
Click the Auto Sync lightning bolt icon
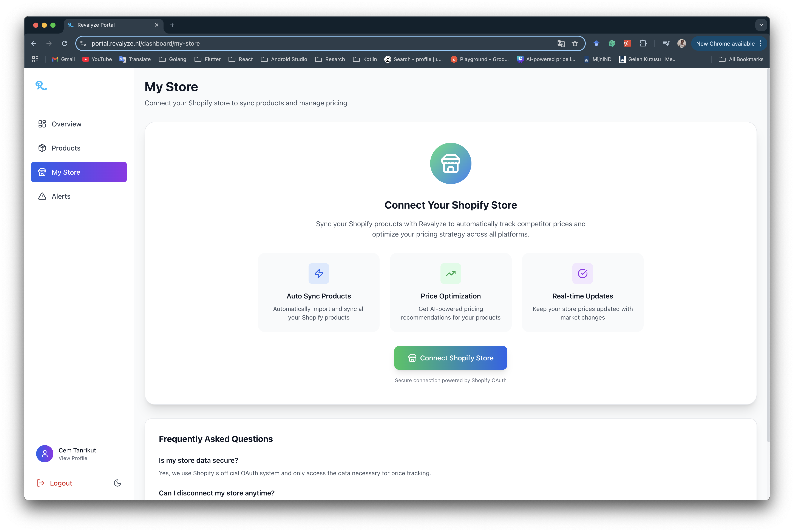point(319,274)
